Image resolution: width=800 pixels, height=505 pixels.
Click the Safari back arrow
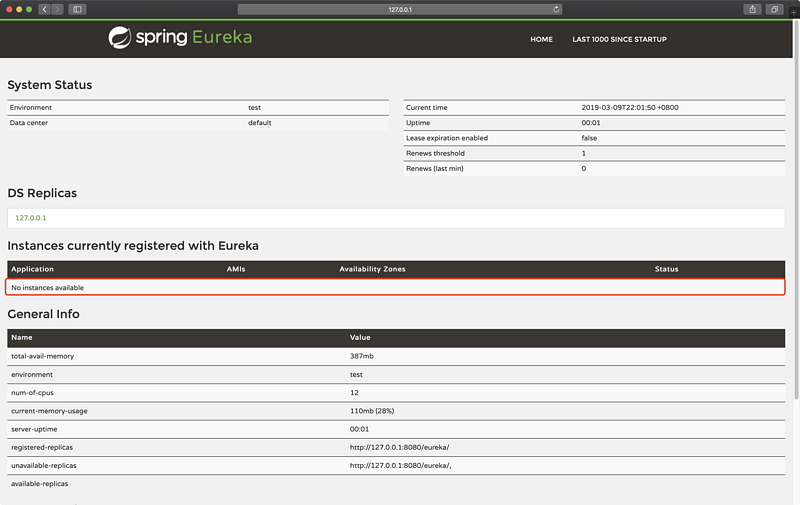tap(44, 9)
